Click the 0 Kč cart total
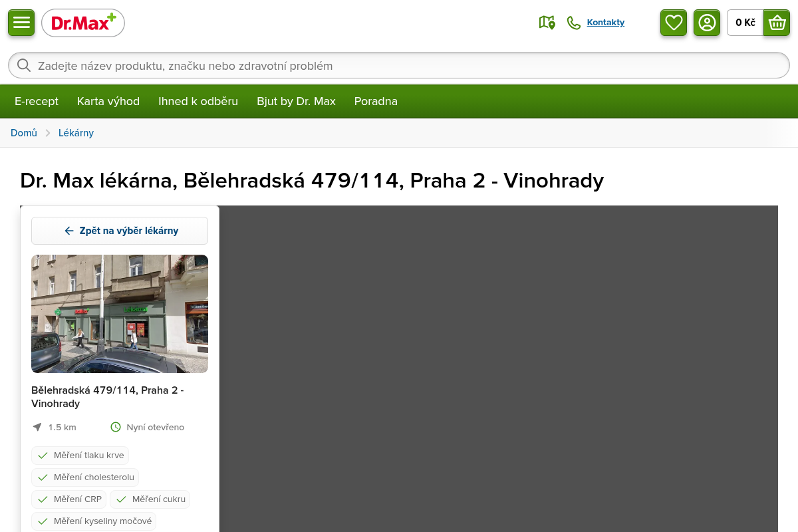The image size is (798, 532). point(745,23)
